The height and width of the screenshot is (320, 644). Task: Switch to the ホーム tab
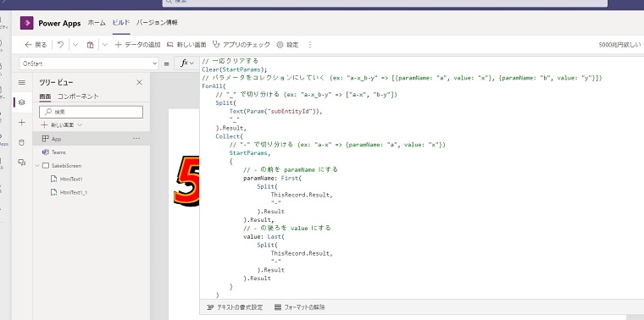(97, 23)
